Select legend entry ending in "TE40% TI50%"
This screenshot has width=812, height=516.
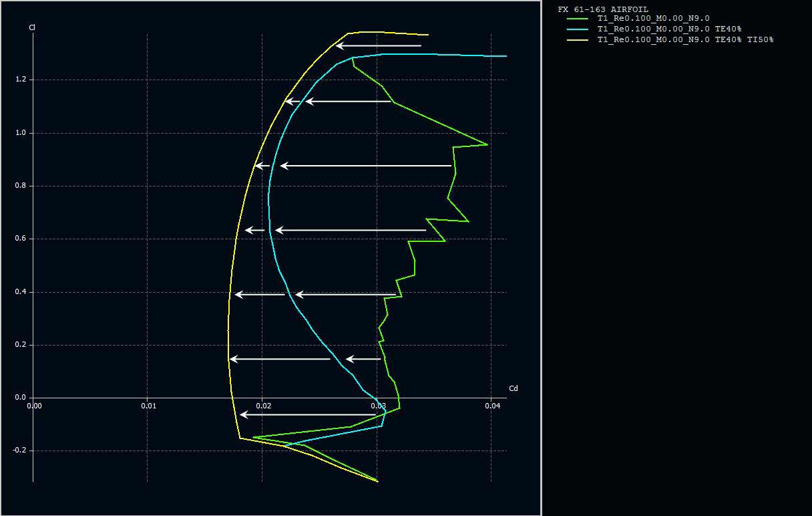(x=686, y=40)
